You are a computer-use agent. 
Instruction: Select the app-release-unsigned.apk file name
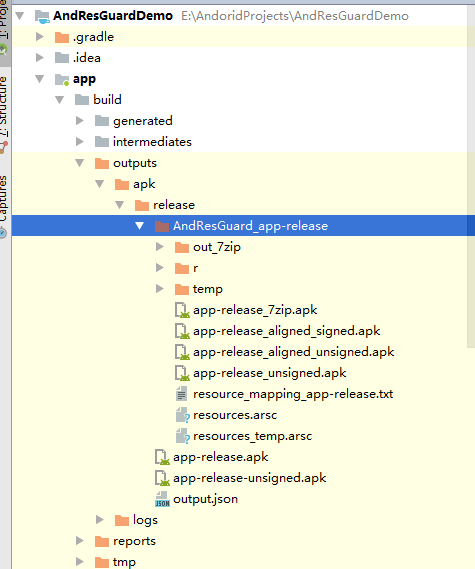coord(250,478)
